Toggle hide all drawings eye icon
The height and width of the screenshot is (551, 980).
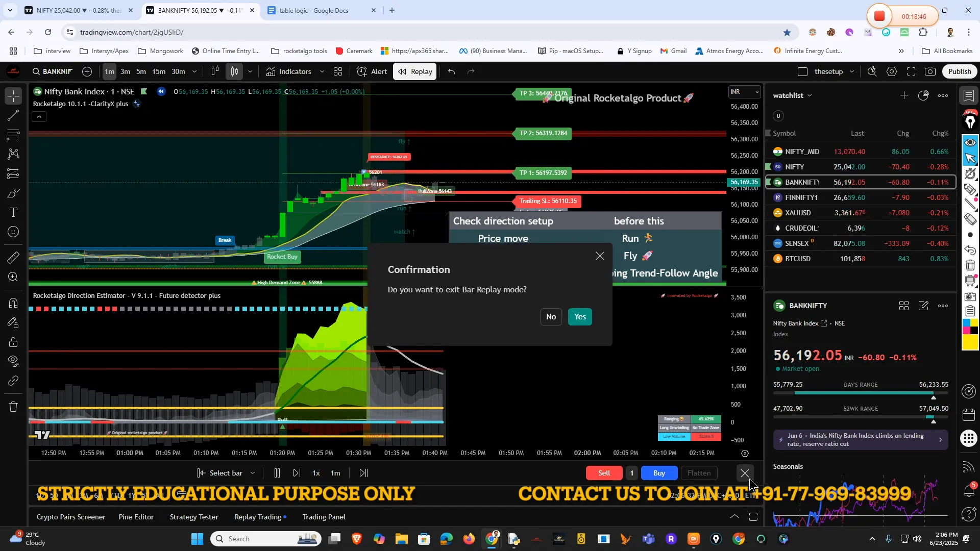pyautogui.click(x=13, y=361)
